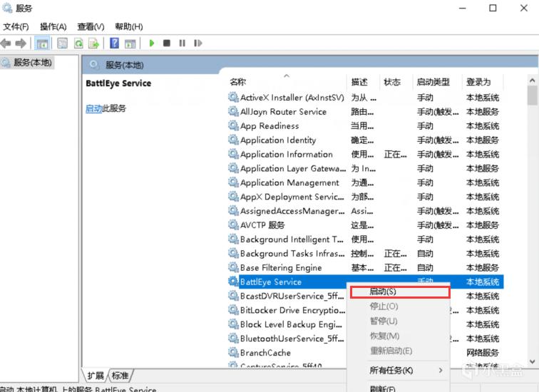Screen dimensions: 539x392
Task: Open the 文件(F) menu
Action: point(16,26)
